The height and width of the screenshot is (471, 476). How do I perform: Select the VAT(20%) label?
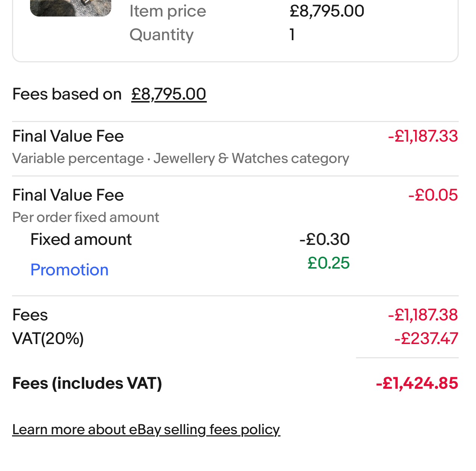(x=48, y=338)
